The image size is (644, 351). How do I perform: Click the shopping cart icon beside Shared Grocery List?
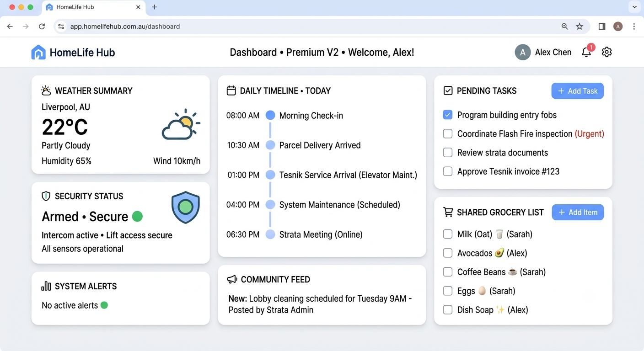pyautogui.click(x=448, y=212)
